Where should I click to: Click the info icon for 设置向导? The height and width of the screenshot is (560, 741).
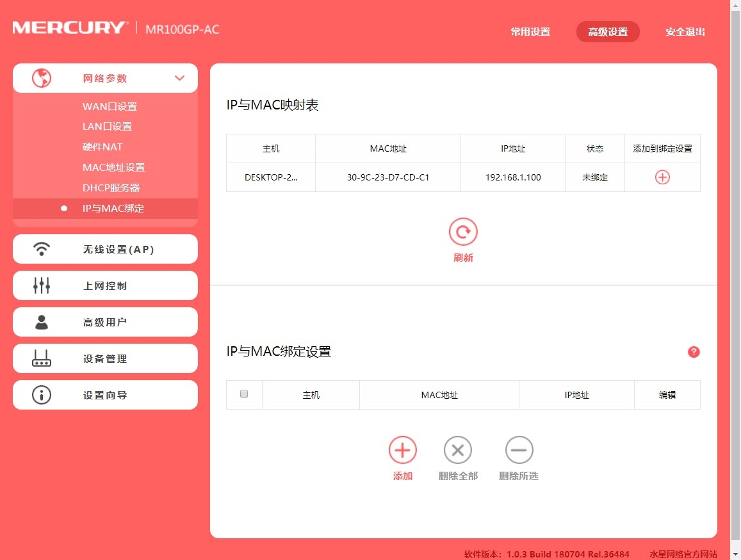click(x=42, y=395)
